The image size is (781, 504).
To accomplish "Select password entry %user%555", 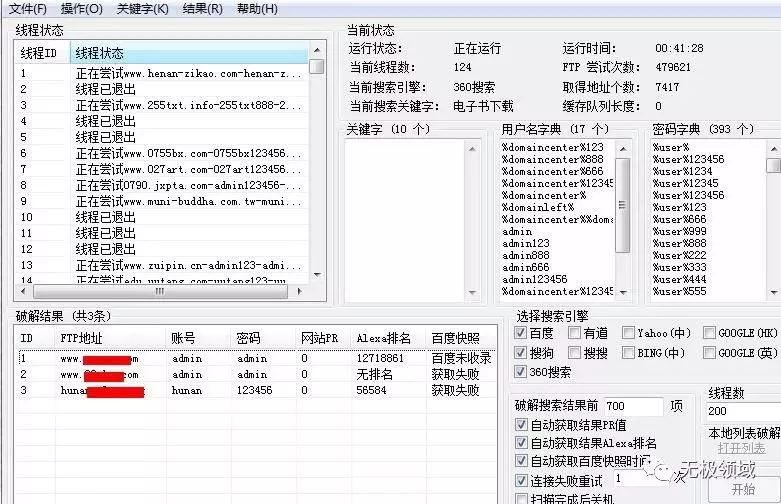I will pyautogui.click(x=679, y=291).
